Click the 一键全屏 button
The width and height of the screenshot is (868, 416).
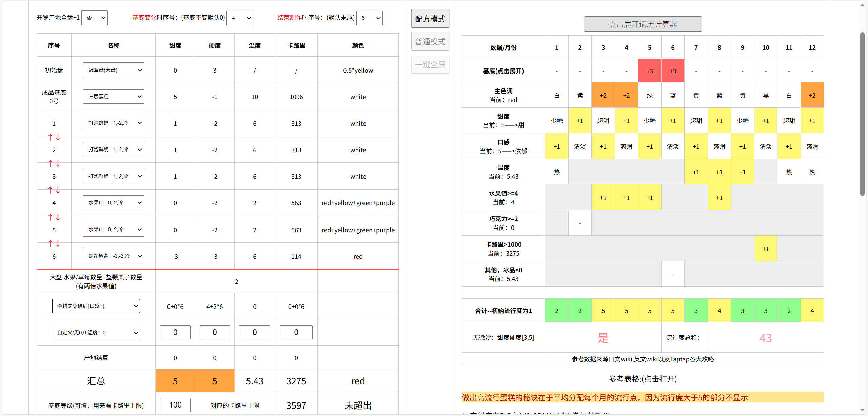(x=430, y=64)
